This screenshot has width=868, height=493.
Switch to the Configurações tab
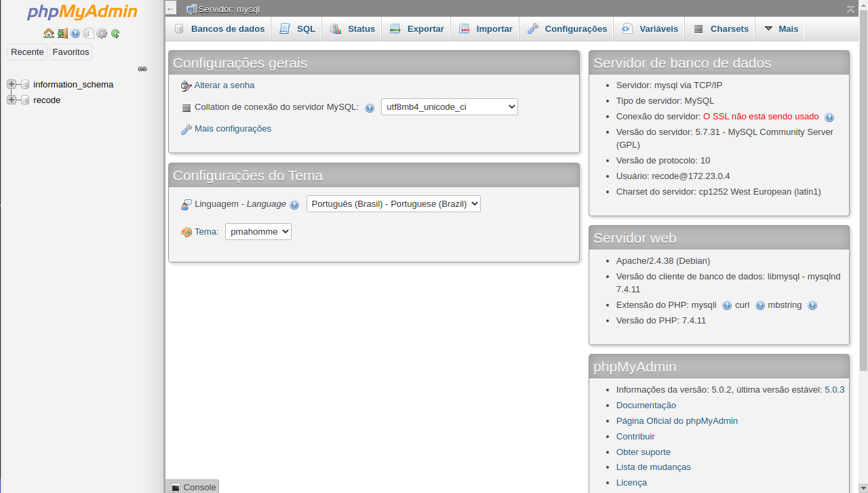coord(566,29)
